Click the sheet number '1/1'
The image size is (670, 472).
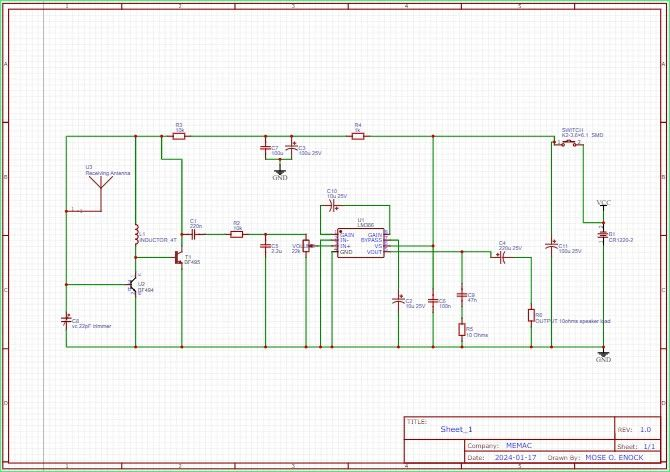649,446
